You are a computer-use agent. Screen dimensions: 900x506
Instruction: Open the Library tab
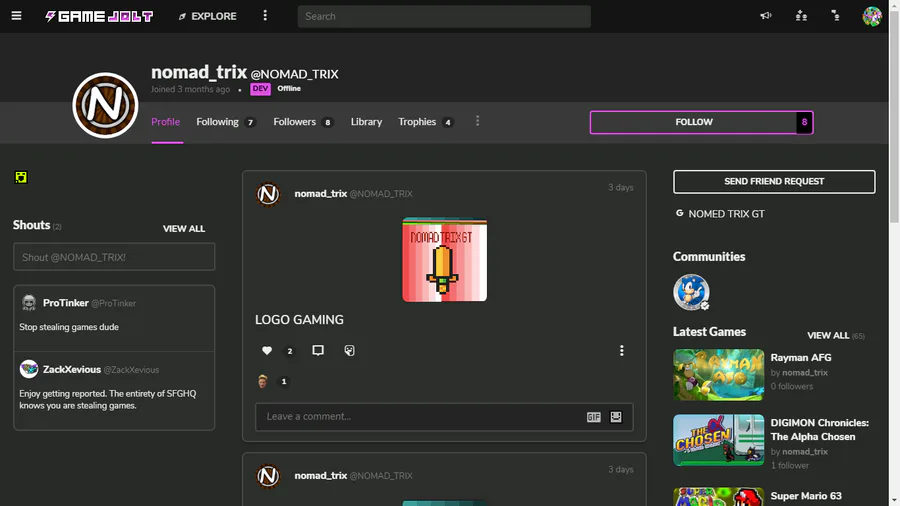point(366,122)
